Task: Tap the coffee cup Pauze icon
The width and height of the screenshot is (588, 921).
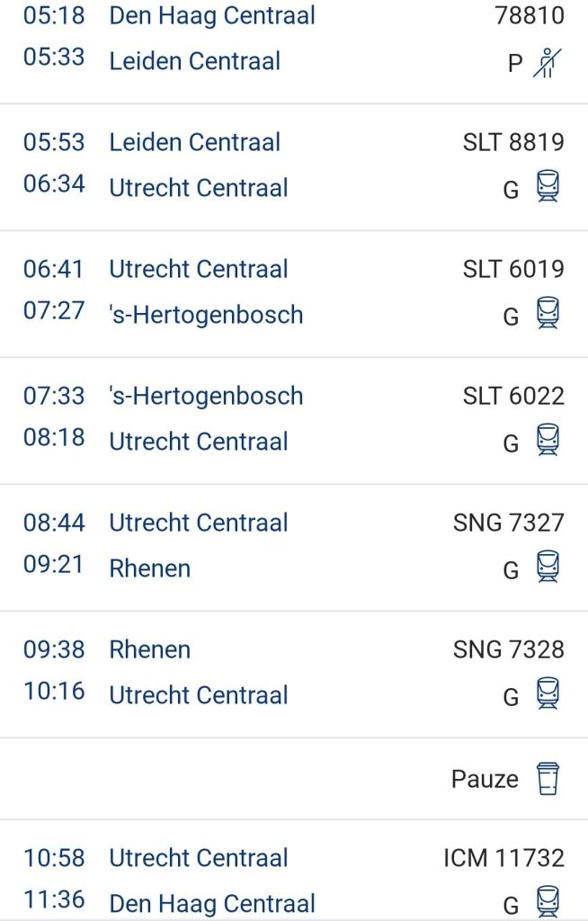Action: point(548,778)
